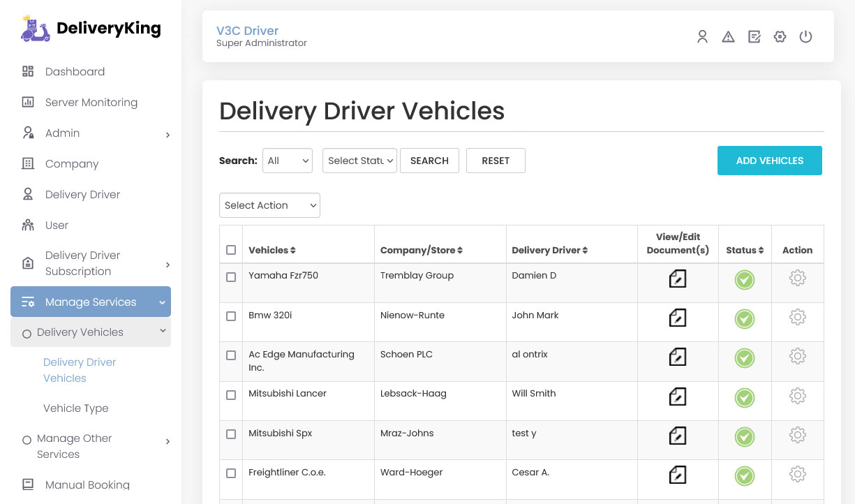Check the Yamaha Fzr750 row checkbox

(231, 277)
